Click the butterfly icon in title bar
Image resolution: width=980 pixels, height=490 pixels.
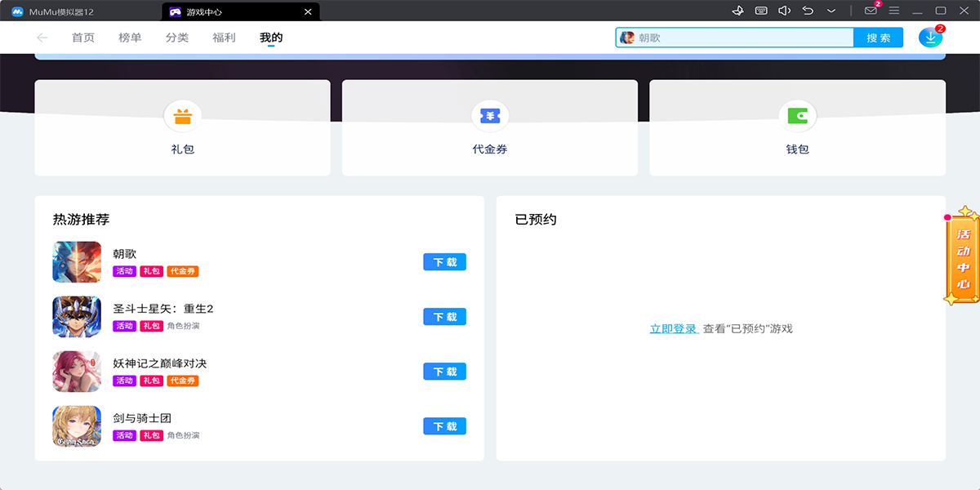point(737,11)
